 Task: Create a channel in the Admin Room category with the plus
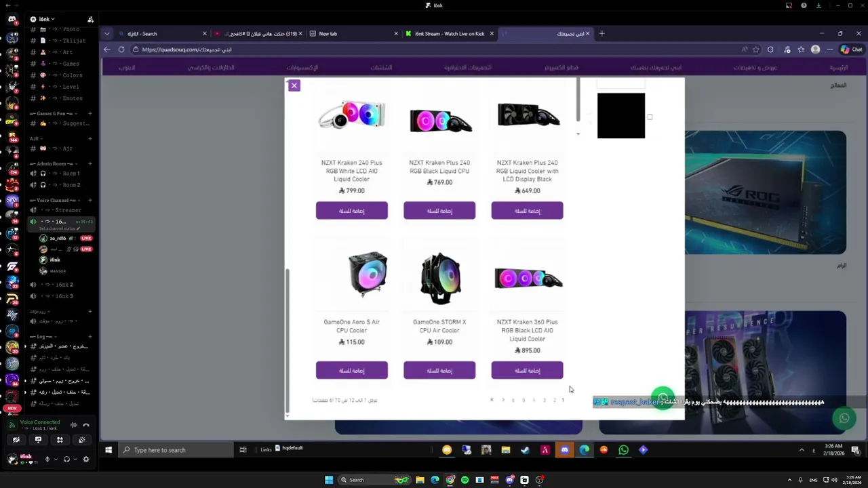[90, 163]
